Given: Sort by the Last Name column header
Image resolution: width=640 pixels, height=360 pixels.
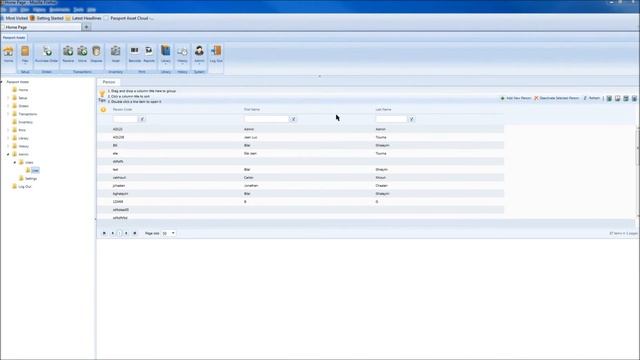Looking at the screenshot, I should pos(383,109).
